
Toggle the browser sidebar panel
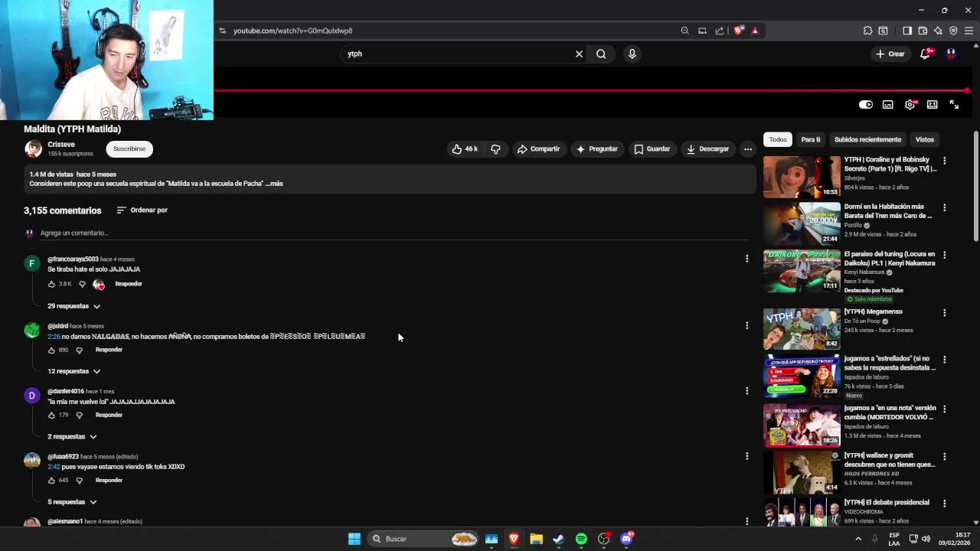906,31
